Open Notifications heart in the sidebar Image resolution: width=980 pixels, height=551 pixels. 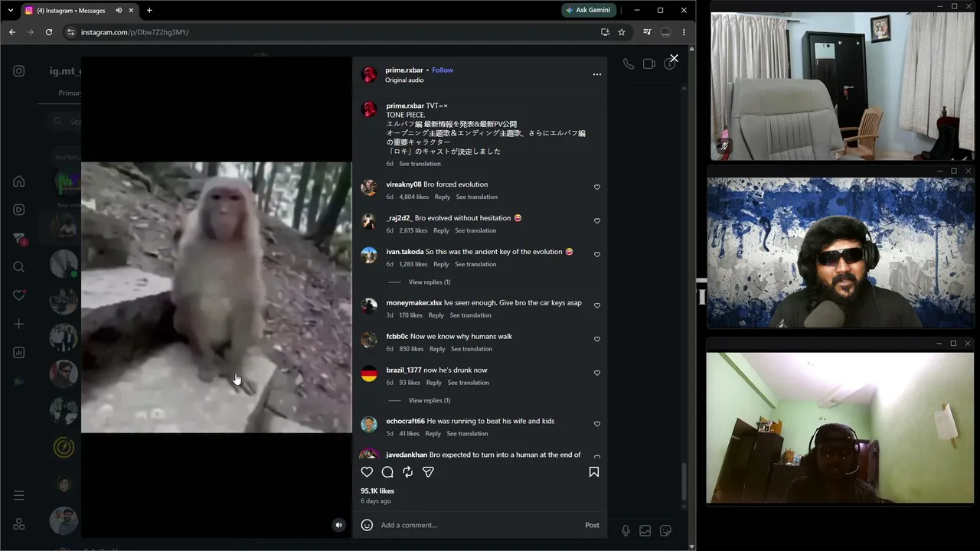19,295
